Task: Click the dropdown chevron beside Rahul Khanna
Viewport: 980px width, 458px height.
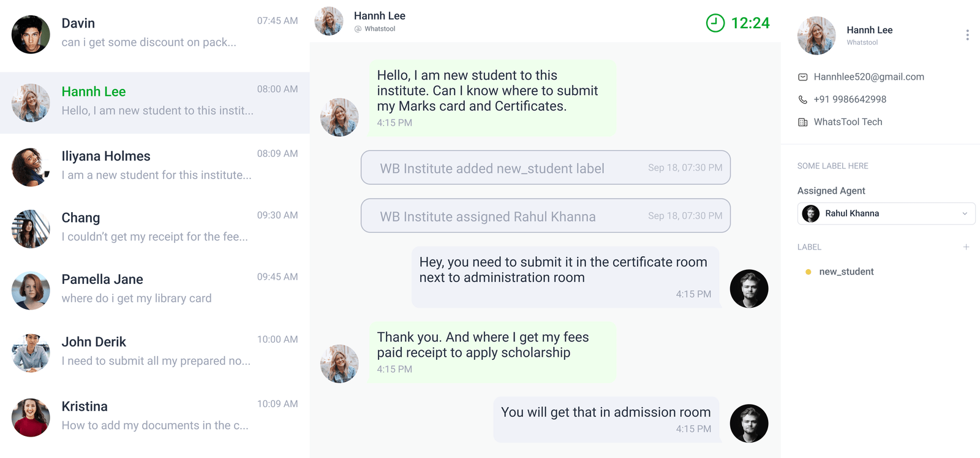Action: click(965, 213)
